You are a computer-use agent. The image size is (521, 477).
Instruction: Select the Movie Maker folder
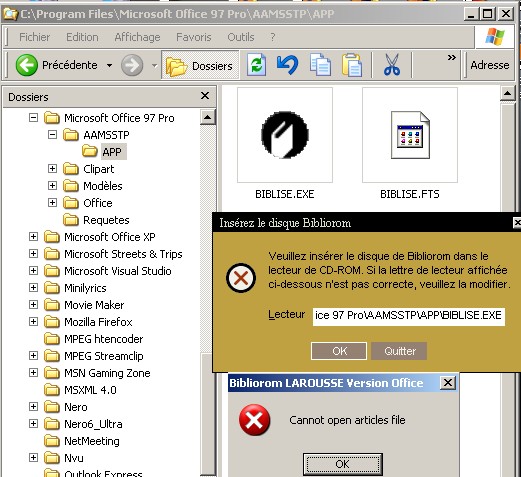point(94,305)
